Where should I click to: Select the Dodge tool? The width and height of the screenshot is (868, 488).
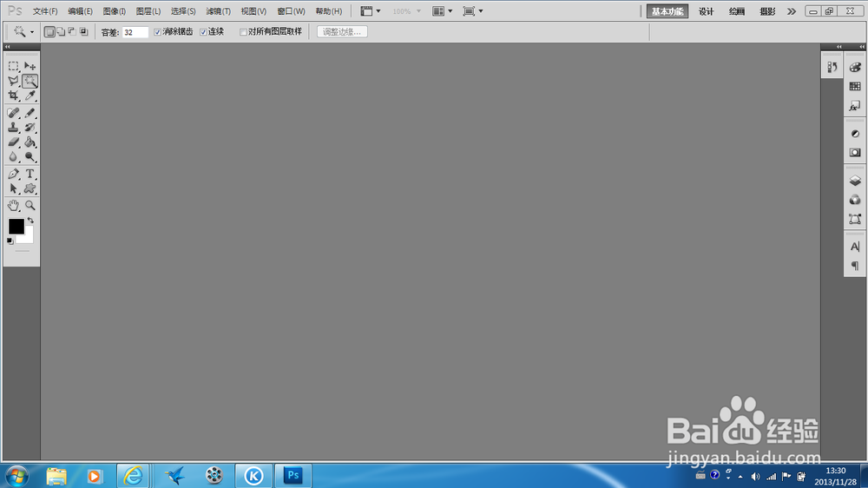coord(30,157)
